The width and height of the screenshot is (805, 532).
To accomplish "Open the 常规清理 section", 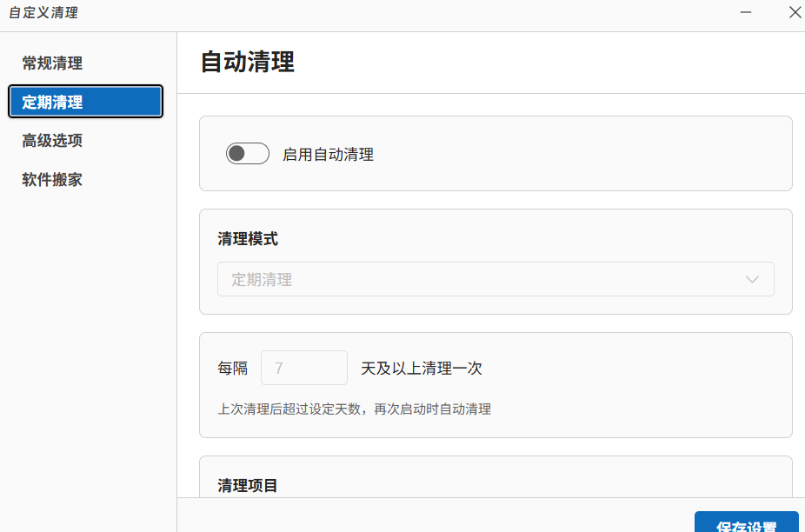I will click(x=52, y=63).
